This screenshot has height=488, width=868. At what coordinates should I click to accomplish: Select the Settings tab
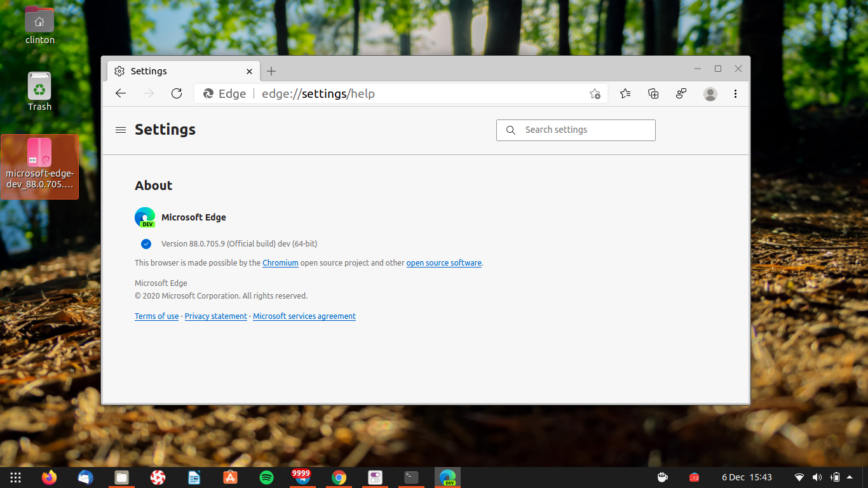point(184,71)
